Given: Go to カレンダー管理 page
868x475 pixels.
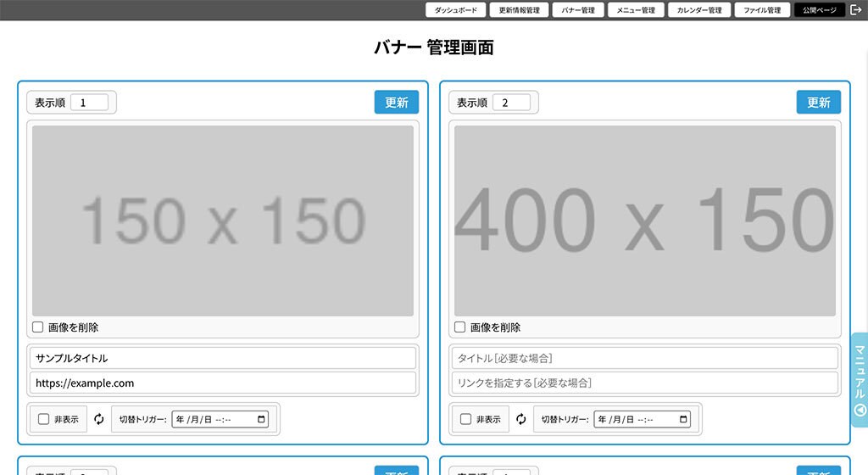Looking at the screenshot, I should click(699, 10).
